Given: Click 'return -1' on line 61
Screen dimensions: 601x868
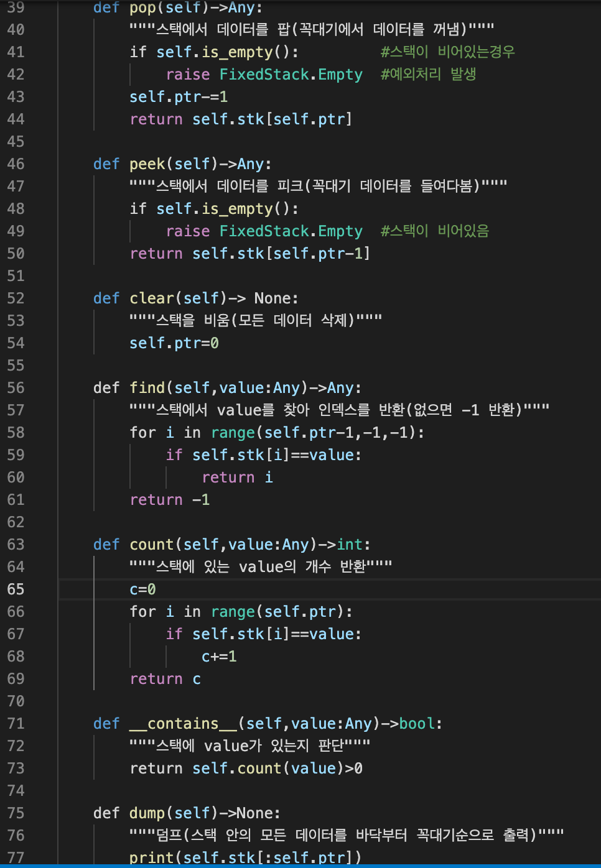Looking at the screenshot, I should point(170,500).
